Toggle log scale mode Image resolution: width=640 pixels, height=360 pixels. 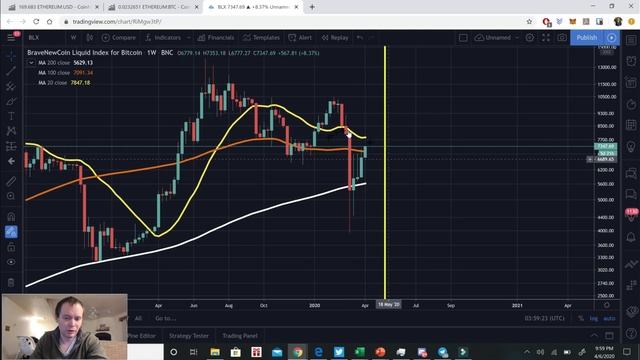(593, 318)
